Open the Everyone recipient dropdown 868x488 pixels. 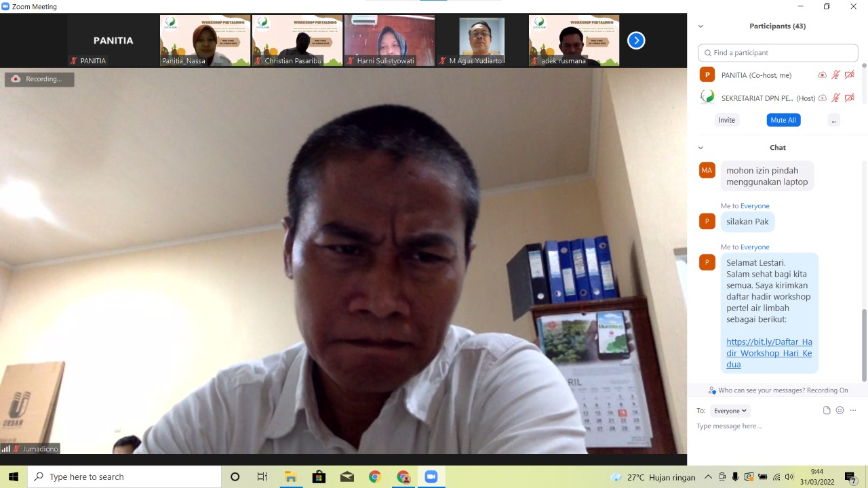tap(730, 411)
